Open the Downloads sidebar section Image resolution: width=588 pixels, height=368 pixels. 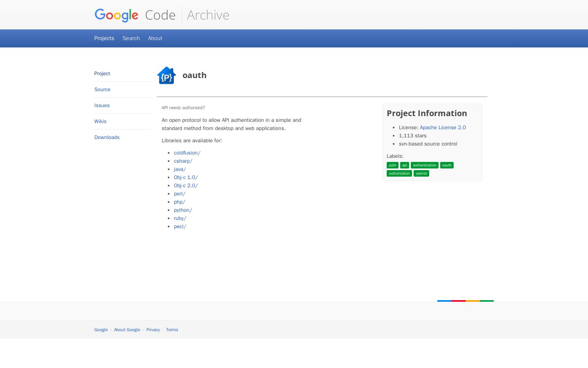click(x=107, y=137)
